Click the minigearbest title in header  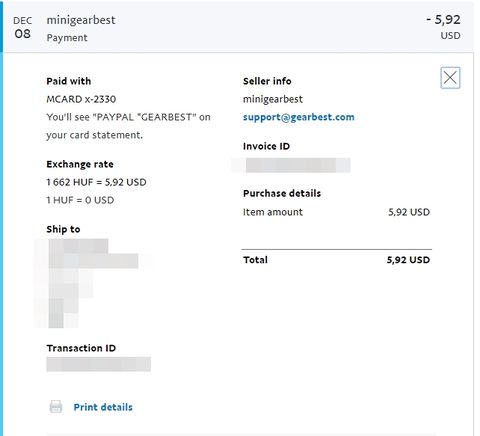[x=81, y=20]
